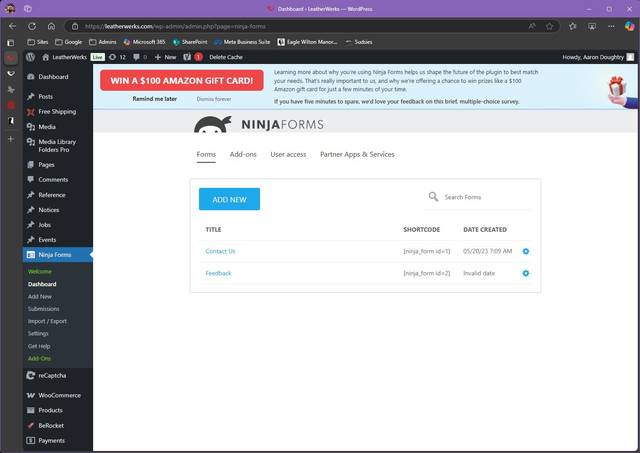The height and width of the screenshot is (453, 640).
Task: Open the Copilot sidebar icon
Action: coord(629,26)
